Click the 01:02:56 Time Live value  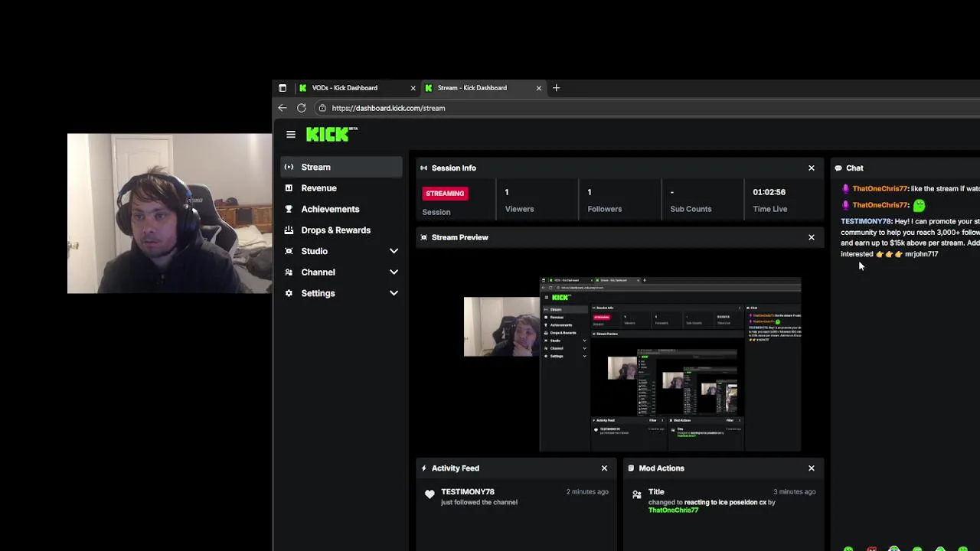point(769,192)
